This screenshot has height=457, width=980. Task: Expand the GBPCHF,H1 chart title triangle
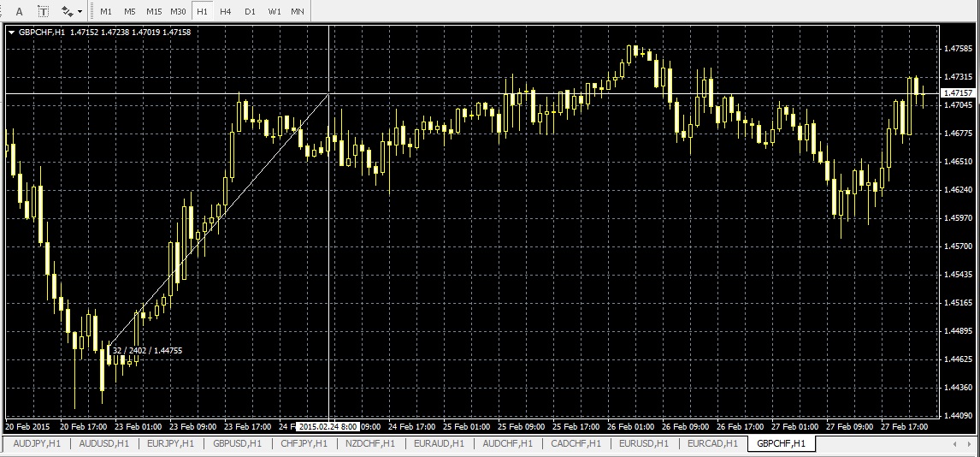tap(12, 32)
